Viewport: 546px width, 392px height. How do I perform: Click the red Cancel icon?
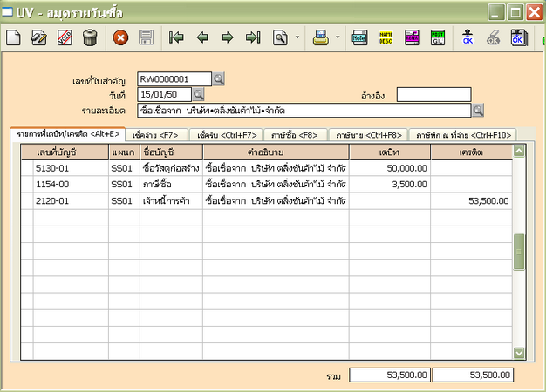[121, 37]
